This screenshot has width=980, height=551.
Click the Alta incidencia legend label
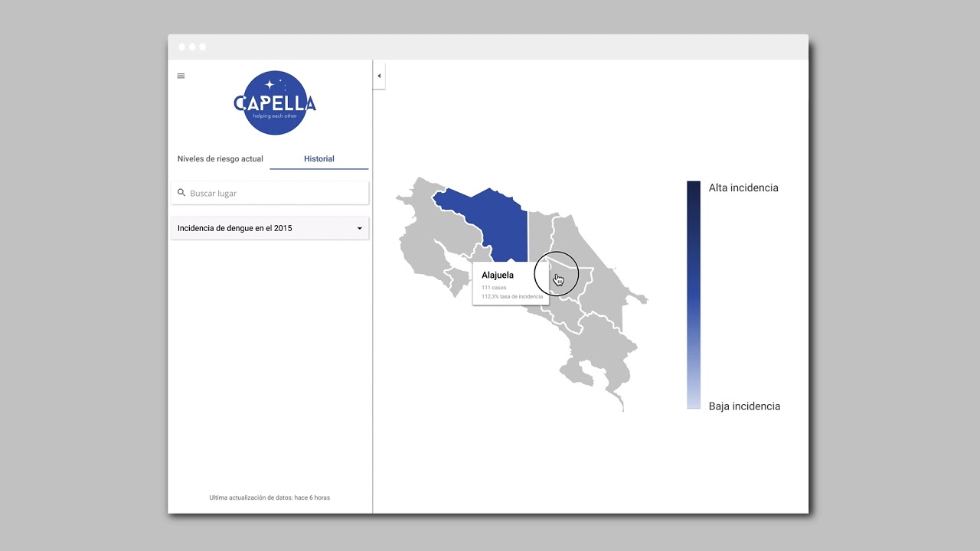743,187
